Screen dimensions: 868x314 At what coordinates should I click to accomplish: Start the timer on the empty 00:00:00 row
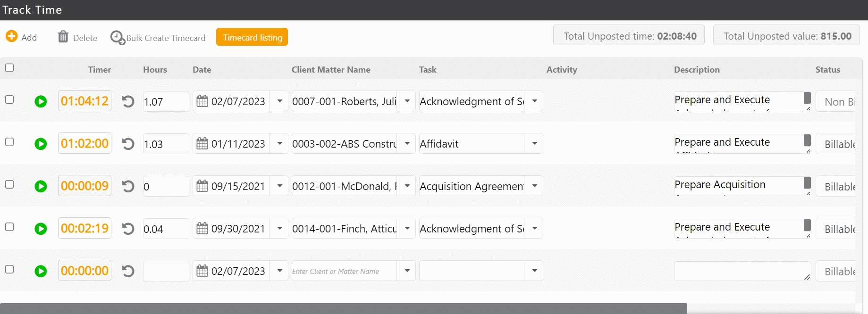[x=41, y=271]
